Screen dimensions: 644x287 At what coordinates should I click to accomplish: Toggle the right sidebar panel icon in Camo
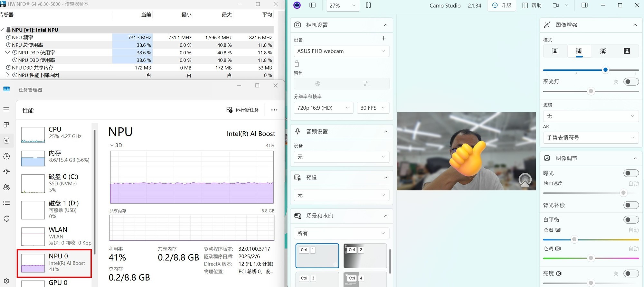[584, 5]
